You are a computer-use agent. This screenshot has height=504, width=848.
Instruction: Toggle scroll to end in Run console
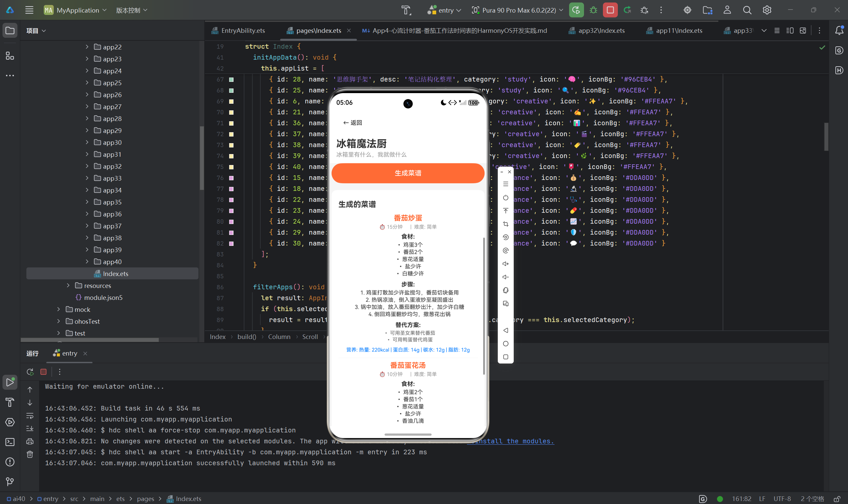[30, 428]
